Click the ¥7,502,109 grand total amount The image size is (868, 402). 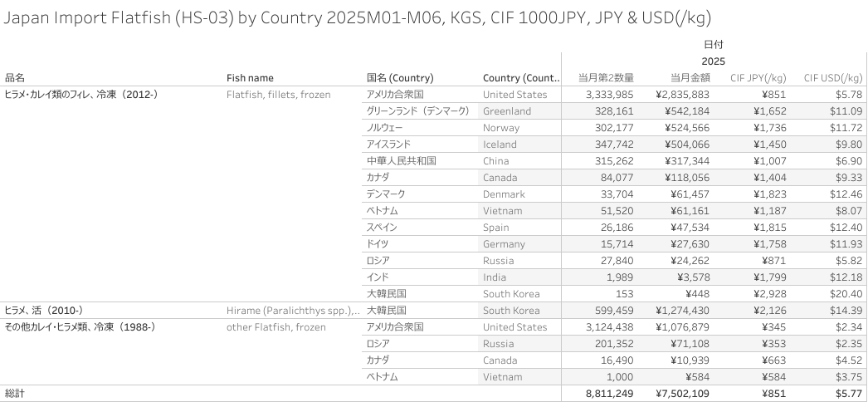pyautogui.click(x=683, y=394)
